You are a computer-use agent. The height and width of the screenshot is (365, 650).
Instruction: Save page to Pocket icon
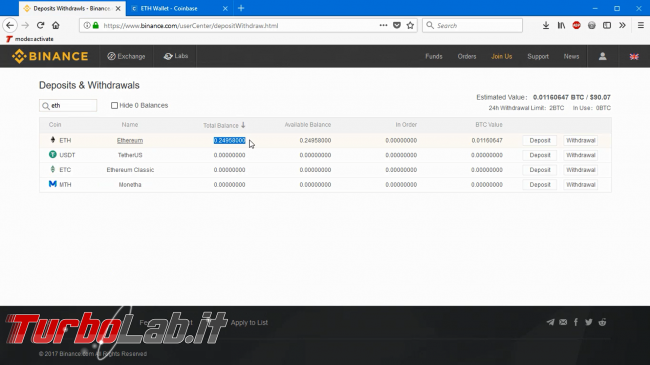[397, 25]
